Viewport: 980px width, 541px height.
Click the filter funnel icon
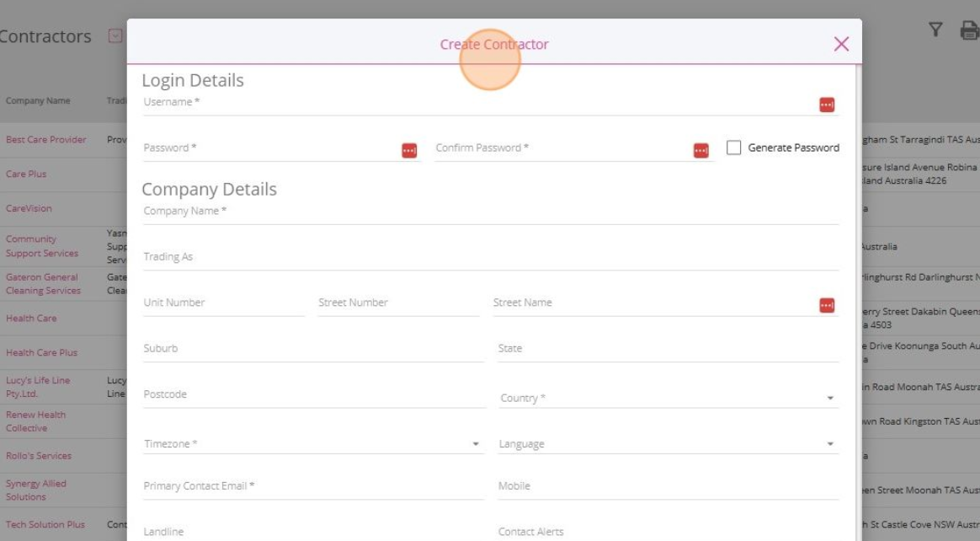click(x=935, y=30)
